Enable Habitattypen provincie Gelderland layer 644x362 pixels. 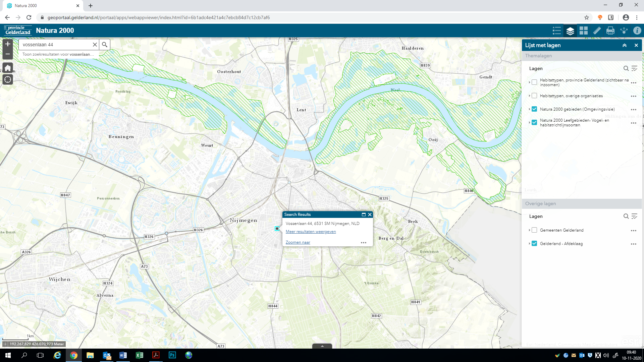pos(534,82)
